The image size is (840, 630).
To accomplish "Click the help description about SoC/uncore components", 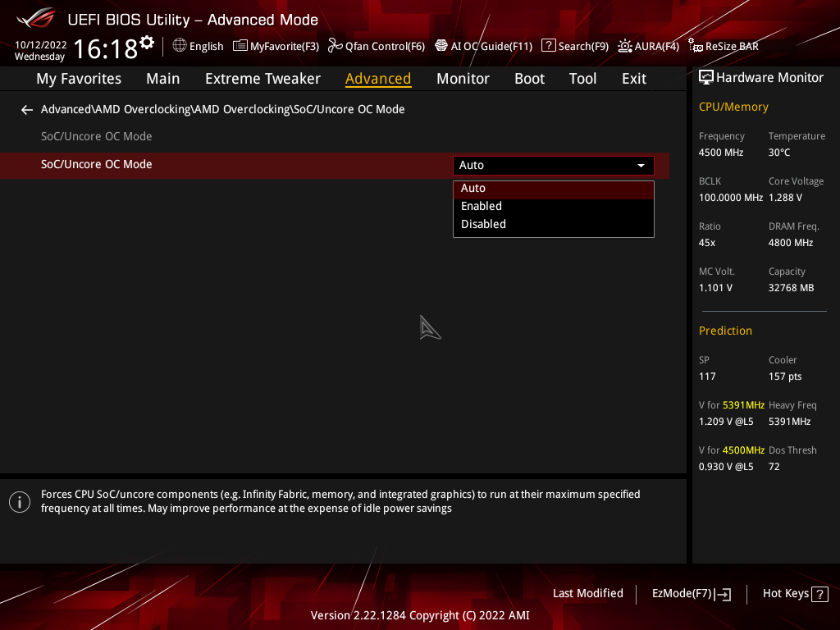I will [x=340, y=501].
